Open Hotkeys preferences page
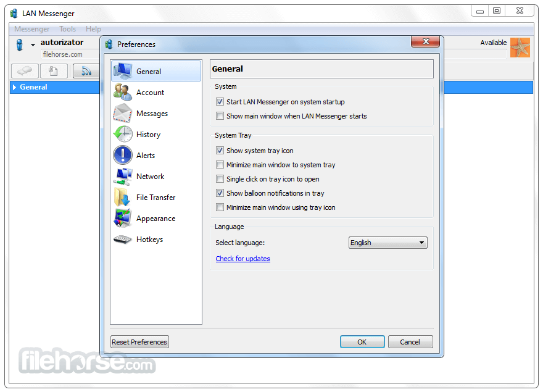Viewport: 543px width, 392px height. 156,239
